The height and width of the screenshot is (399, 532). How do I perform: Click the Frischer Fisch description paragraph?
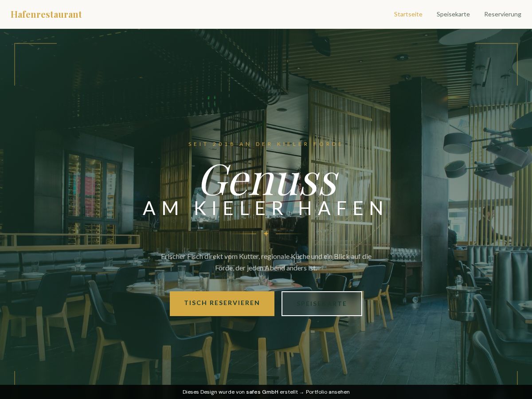[x=266, y=262]
